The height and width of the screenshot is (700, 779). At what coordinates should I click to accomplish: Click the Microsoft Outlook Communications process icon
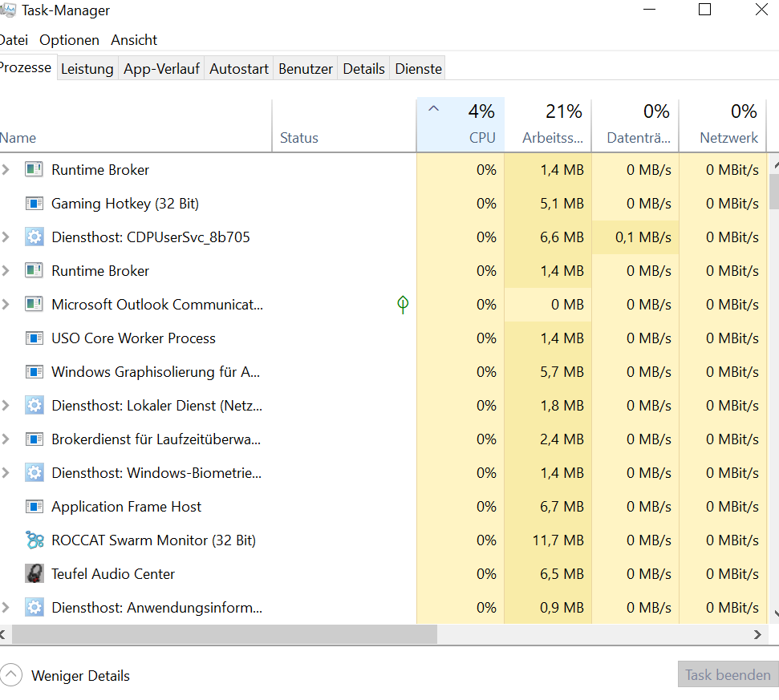click(x=34, y=305)
